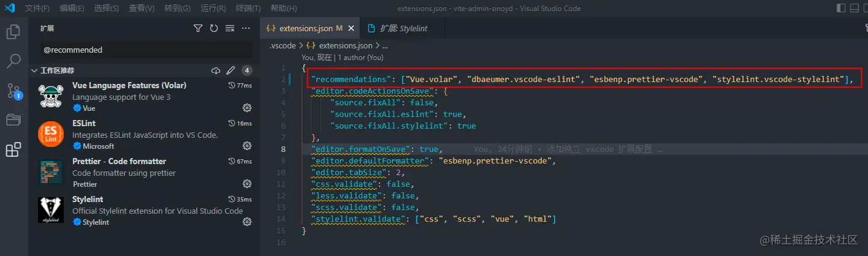The image size is (868, 256).
Task: Toggle primary sidebar layout icon in title bar
Action: pos(840,9)
